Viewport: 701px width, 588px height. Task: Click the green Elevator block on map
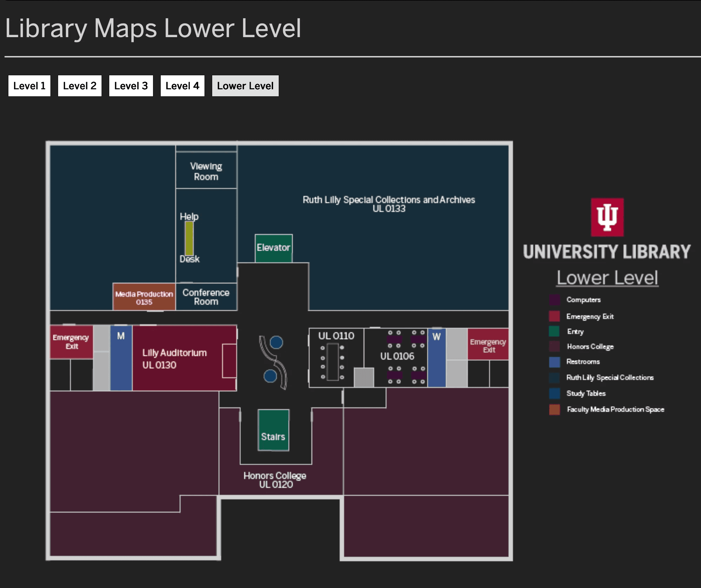(273, 248)
